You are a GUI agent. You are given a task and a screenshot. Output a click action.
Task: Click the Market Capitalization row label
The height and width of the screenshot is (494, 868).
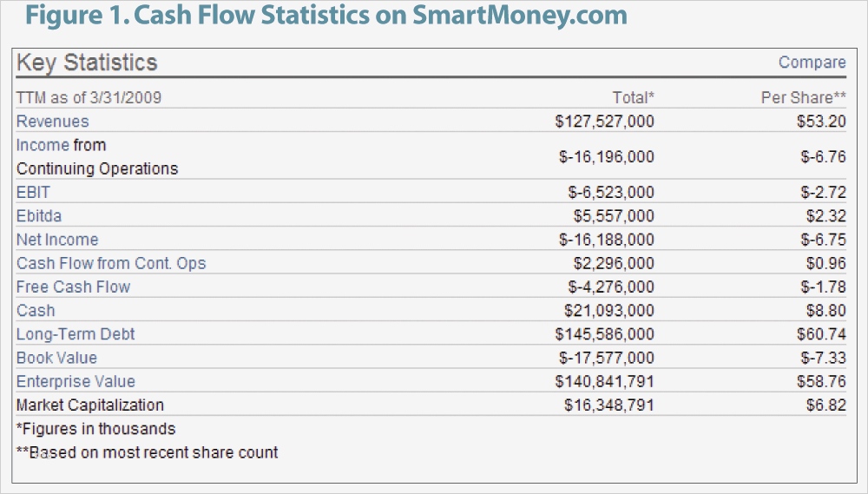[90, 405]
